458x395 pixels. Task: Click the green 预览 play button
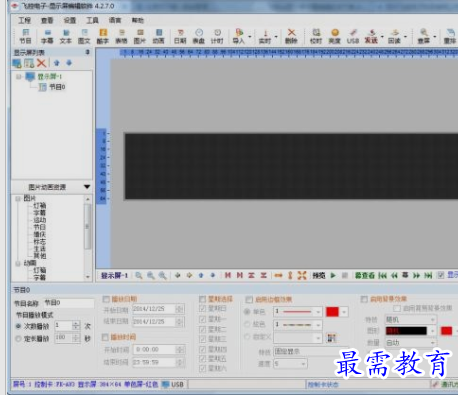[x=333, y=275]
